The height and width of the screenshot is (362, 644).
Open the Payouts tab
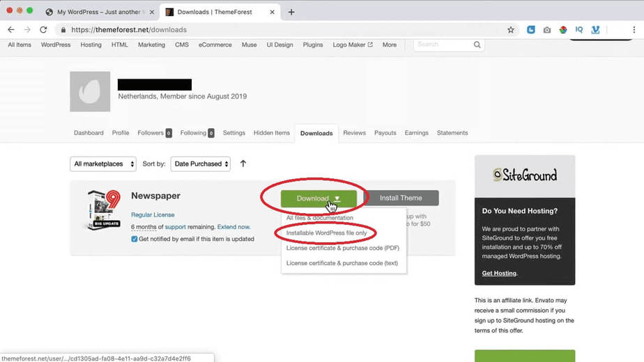(x=385, y=133)
